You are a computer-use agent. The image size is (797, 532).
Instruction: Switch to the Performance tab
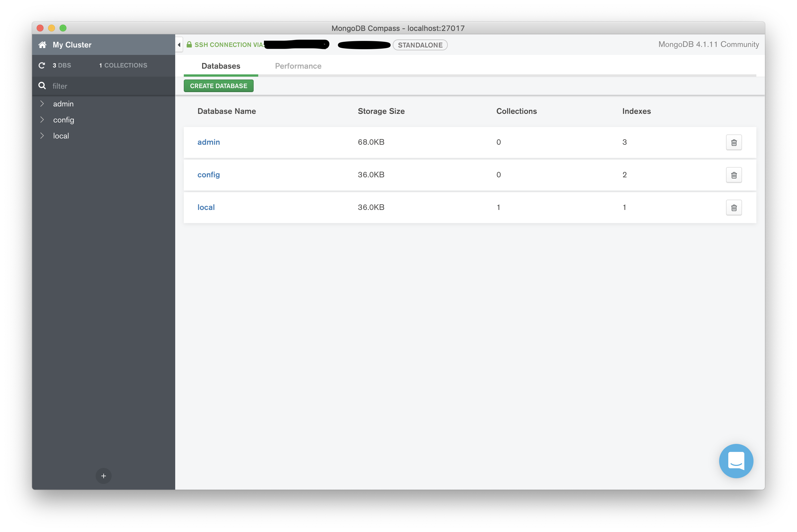(x=298, y=66)
